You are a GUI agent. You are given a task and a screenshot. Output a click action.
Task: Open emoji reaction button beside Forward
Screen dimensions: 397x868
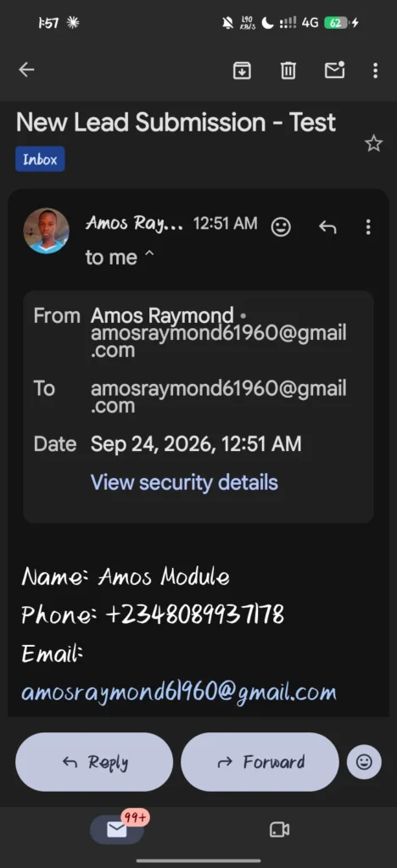pos(364,762)
